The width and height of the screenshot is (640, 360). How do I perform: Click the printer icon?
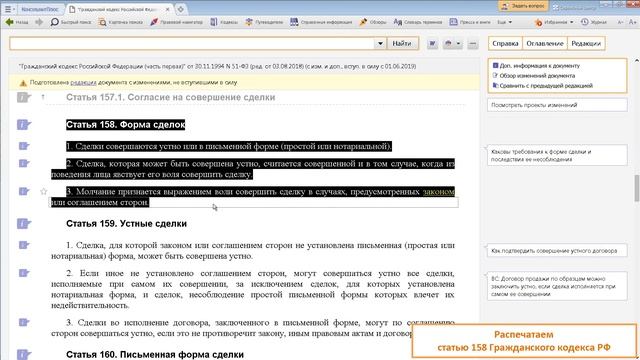coord(448,43)
